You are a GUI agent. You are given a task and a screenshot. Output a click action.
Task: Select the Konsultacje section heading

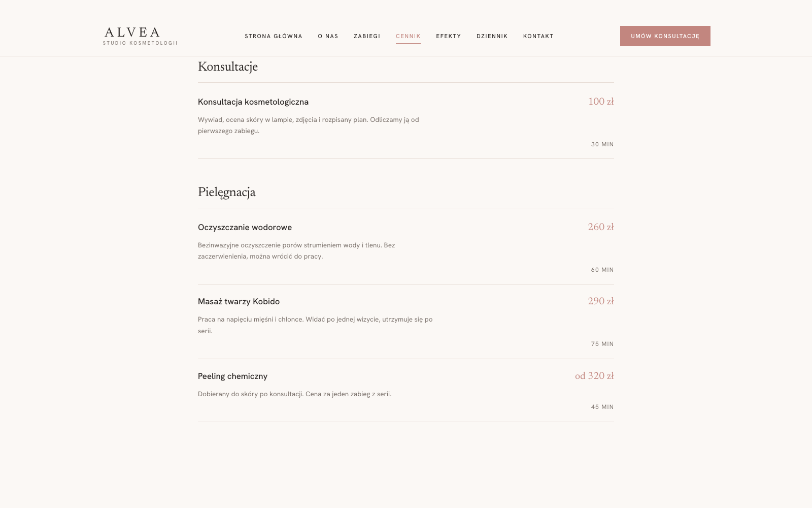click(228, 67)
